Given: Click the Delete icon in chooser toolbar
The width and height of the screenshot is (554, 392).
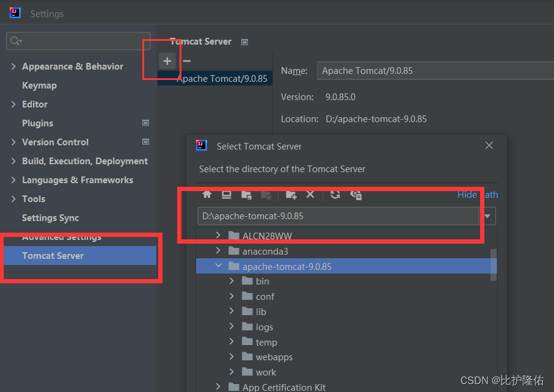Looking at the screenshot, I should [310, 194].
